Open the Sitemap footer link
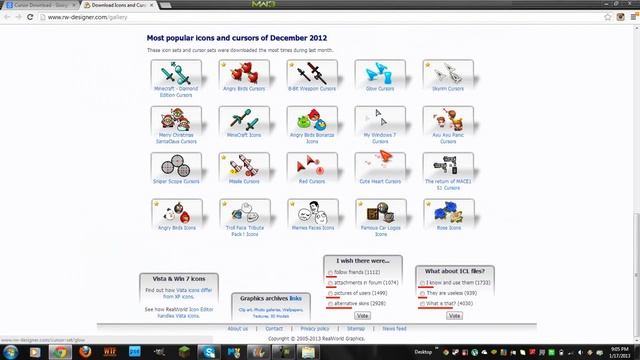Screen dimensions: 640x360 356,329
